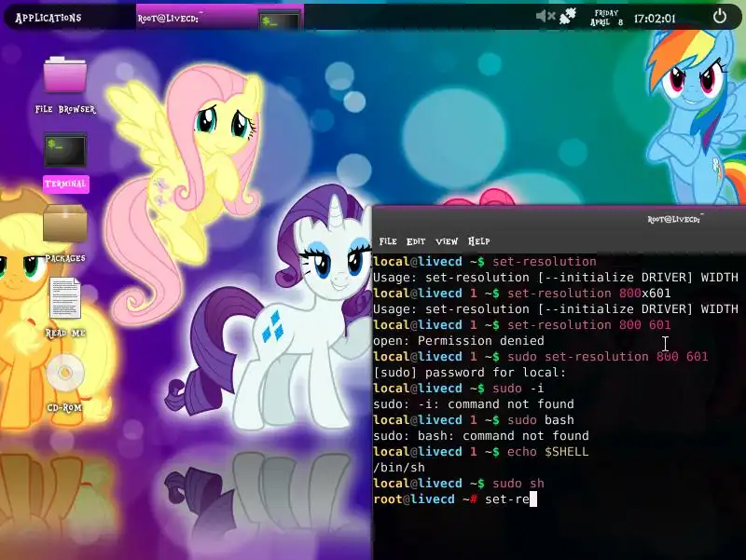Click 'sudo set-resolution 800 601' command

coord(608,357)
